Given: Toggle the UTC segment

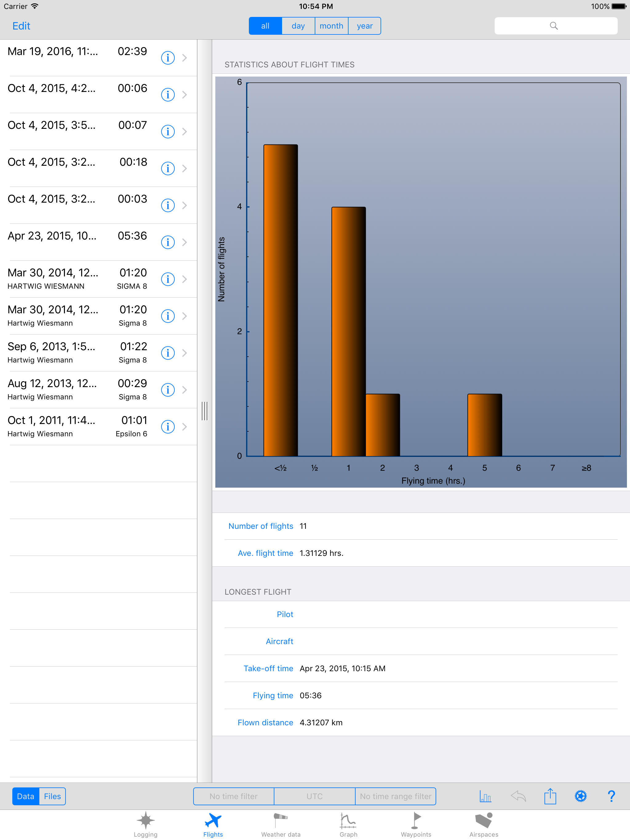Looking at the screenshot, I should [x=315, y=796].
